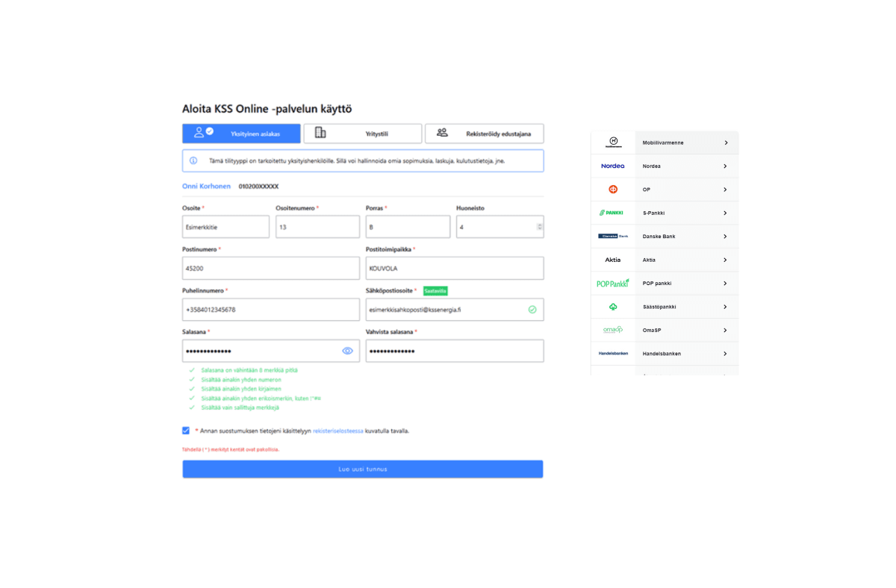Switch to the Yritystili tab
The image size is (896, 588).
(363, 134)
